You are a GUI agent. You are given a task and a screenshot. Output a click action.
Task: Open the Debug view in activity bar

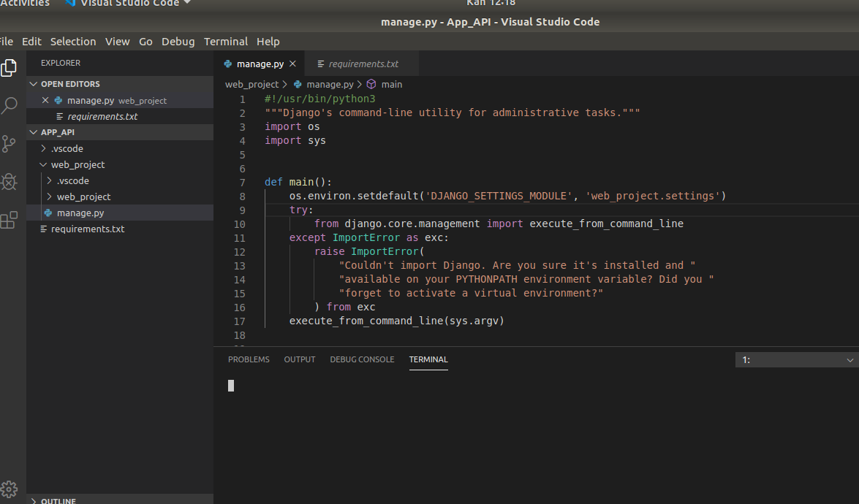[9, 182]
